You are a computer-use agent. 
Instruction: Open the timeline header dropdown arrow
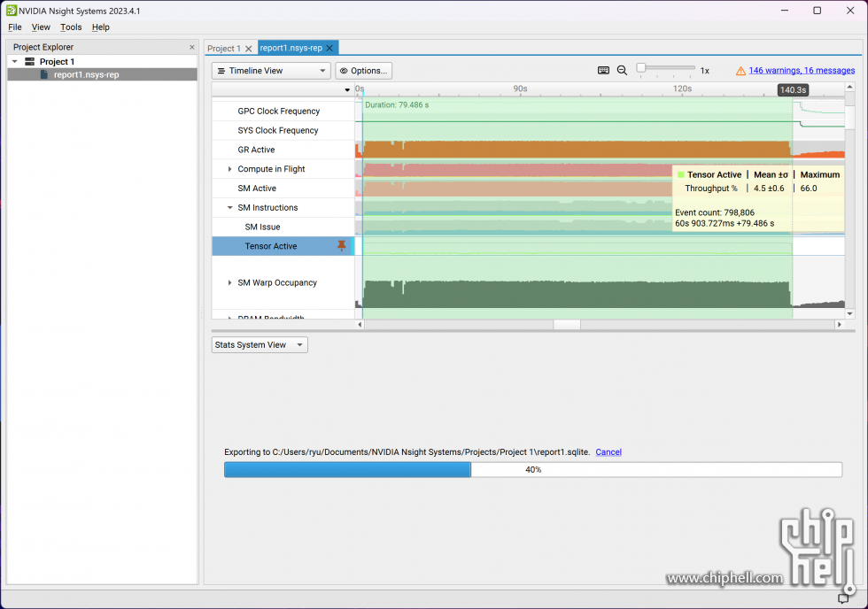(x=347, y=89)
